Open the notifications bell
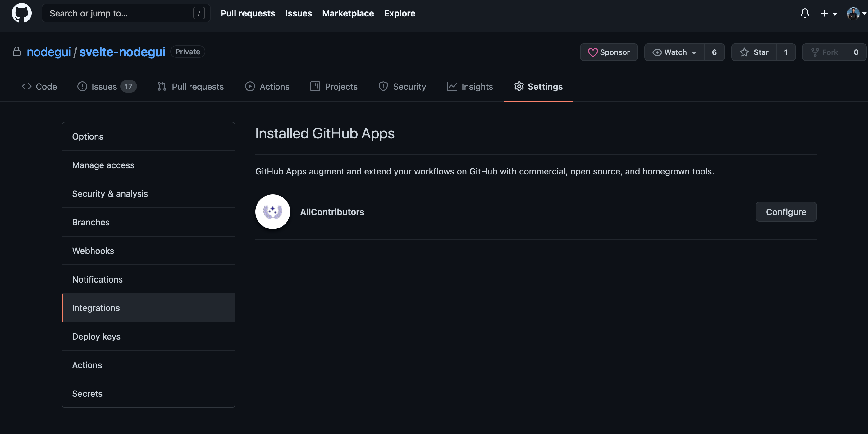 coord(805,13)
